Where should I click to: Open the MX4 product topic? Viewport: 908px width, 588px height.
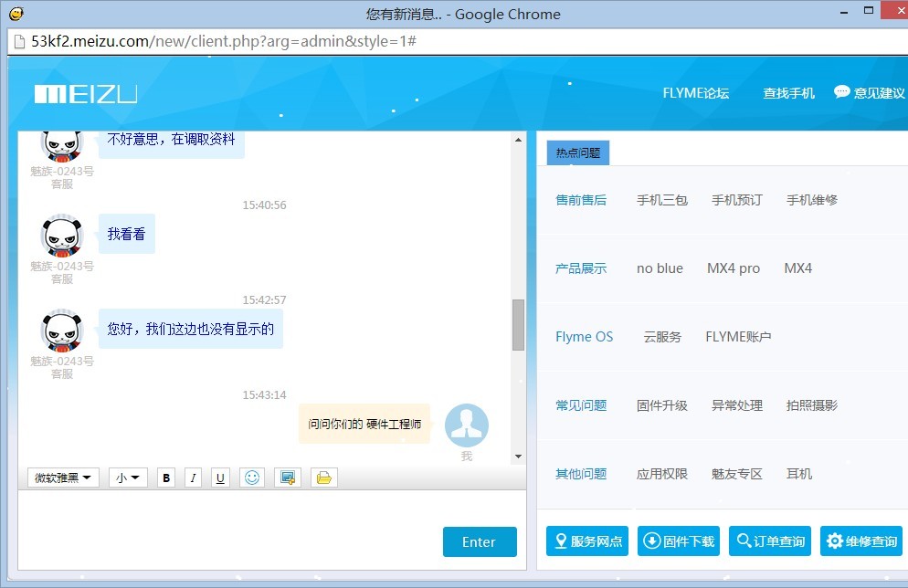pyautogui.click(x=798, y=268)
